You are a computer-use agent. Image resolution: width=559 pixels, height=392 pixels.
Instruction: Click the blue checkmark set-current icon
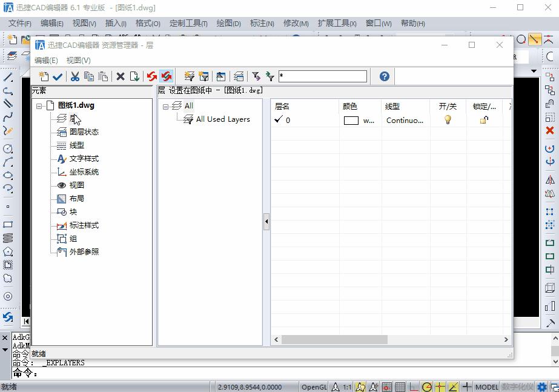point(58,76)
